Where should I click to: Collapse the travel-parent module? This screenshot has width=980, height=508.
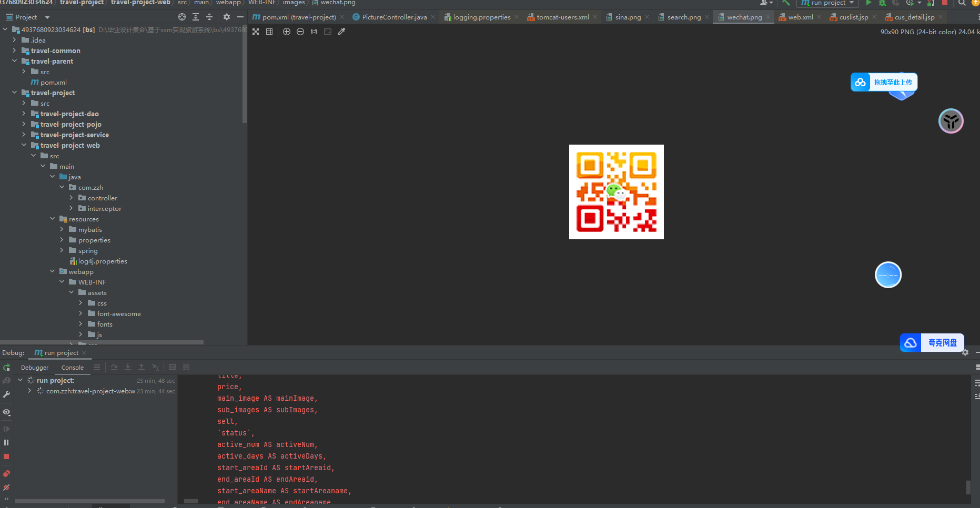[x=14, y=61]
